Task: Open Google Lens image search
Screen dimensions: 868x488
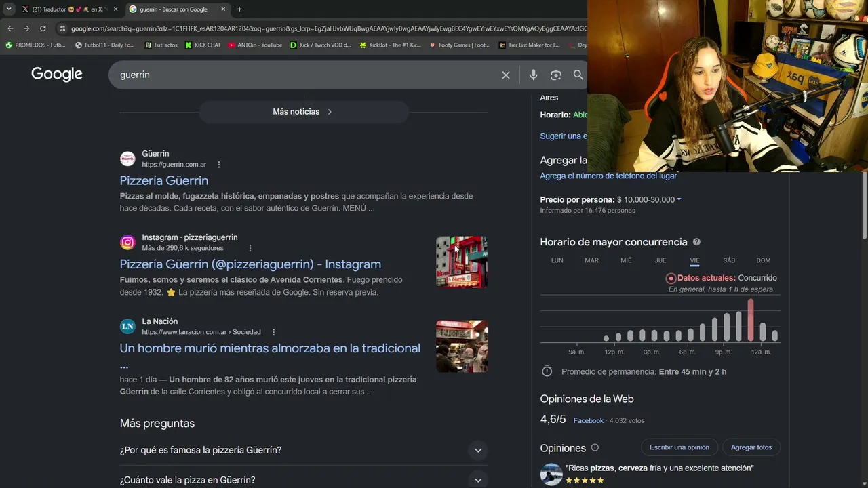Action: [556, 75]
